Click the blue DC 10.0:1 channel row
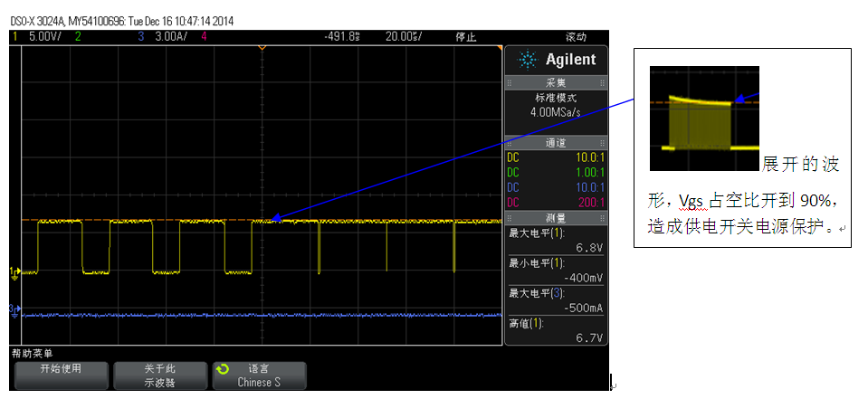Image resolution: width=868 pixels, height=399 pixels. (x=556, y=186)
